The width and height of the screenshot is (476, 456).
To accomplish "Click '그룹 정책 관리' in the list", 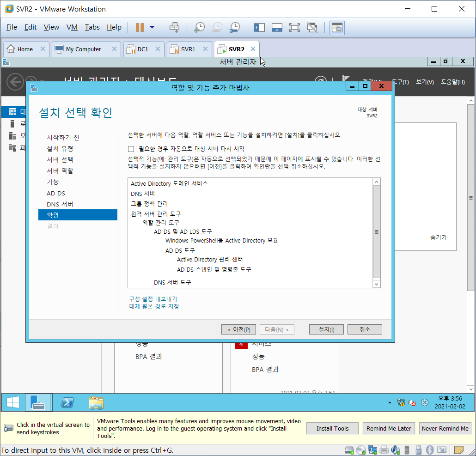I will [x=149, y=204].
